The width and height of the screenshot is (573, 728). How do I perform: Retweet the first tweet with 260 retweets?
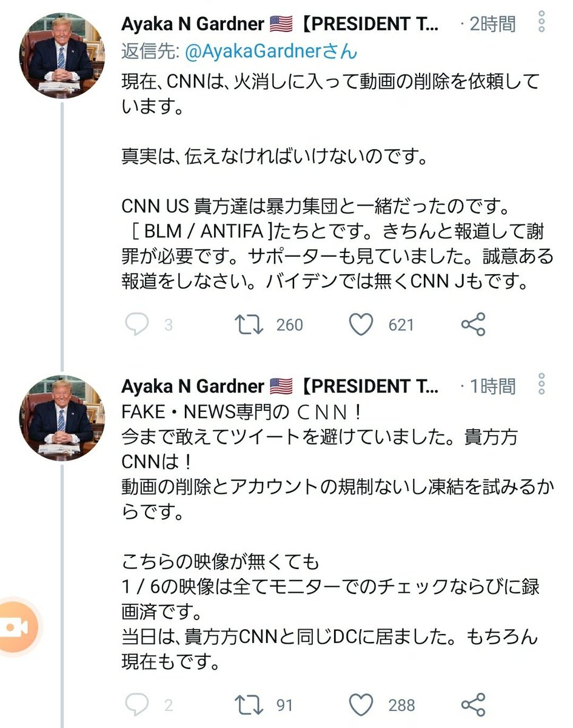click(249, 325)
